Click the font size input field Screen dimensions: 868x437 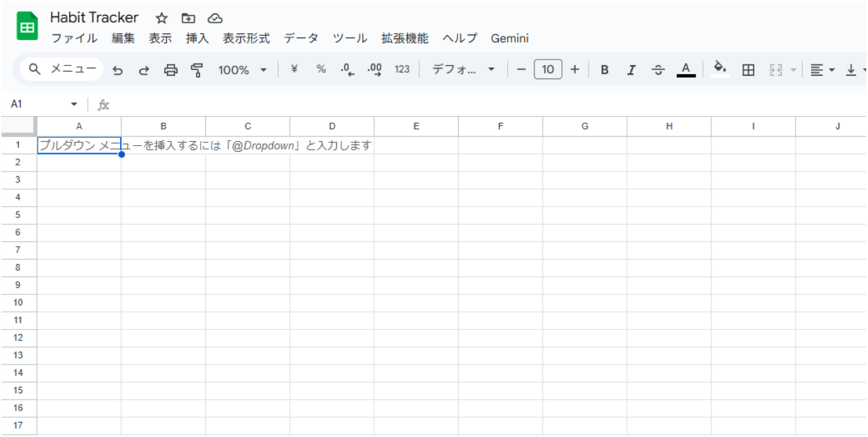[548, 70]
